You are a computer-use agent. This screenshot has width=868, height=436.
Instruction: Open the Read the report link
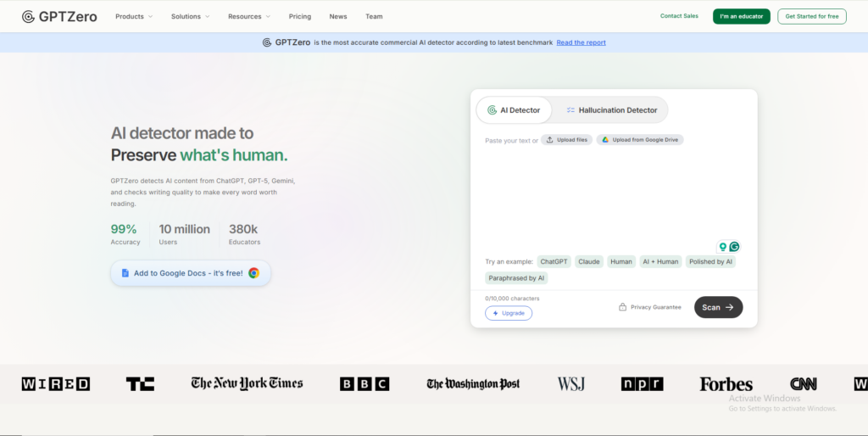click(581, 42)
